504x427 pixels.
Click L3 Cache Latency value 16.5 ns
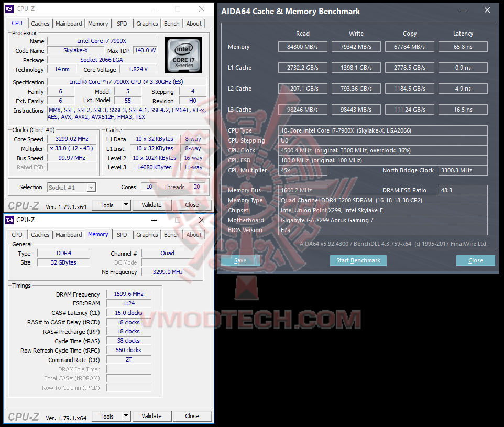pos(463,110)
